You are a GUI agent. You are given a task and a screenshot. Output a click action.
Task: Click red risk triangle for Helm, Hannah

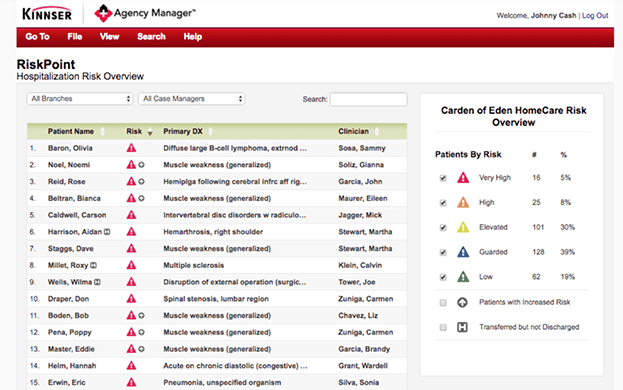click(x=131, y=366)
